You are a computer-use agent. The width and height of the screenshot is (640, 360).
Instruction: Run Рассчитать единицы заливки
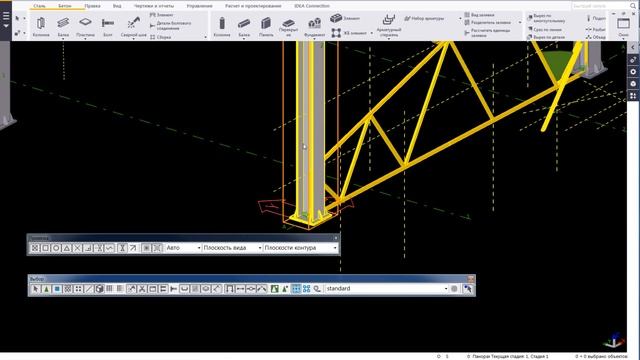(487, 33)
